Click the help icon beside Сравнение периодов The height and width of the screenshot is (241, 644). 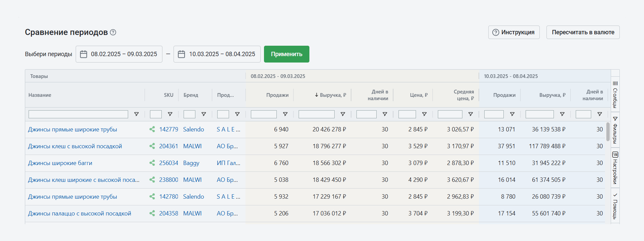113,32
